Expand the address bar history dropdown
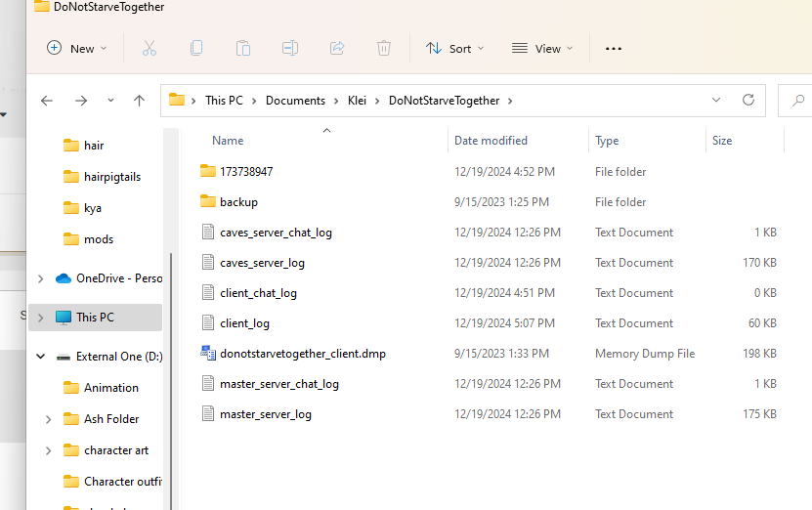 716,100
